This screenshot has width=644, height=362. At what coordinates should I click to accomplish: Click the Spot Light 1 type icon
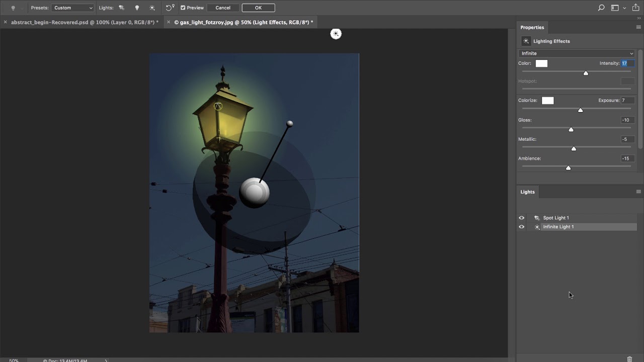[537, 218]
